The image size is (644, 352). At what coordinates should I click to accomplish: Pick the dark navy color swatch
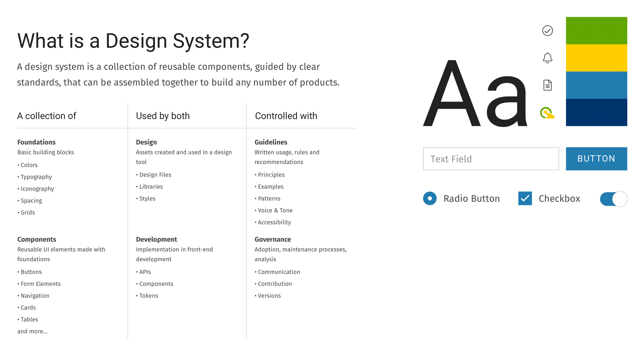[596, 112]
